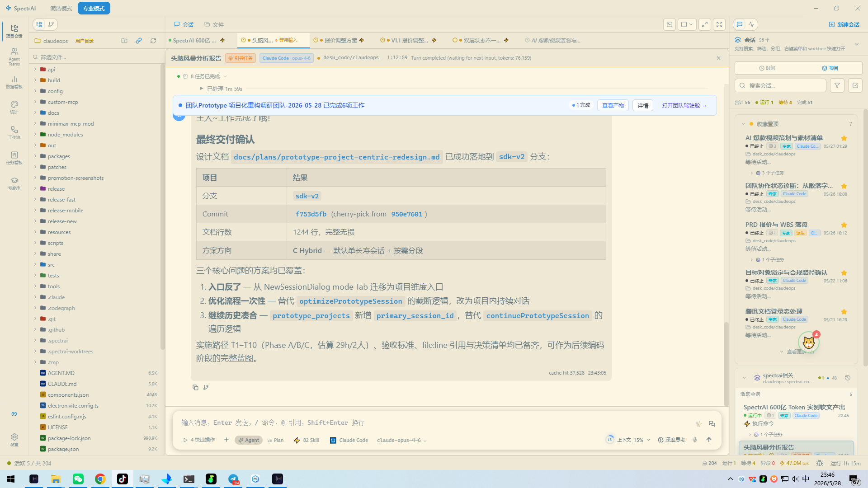Open the cat mascot assistant avatar
The width and height of the screenshot is (868, 488).
[809, 343]
